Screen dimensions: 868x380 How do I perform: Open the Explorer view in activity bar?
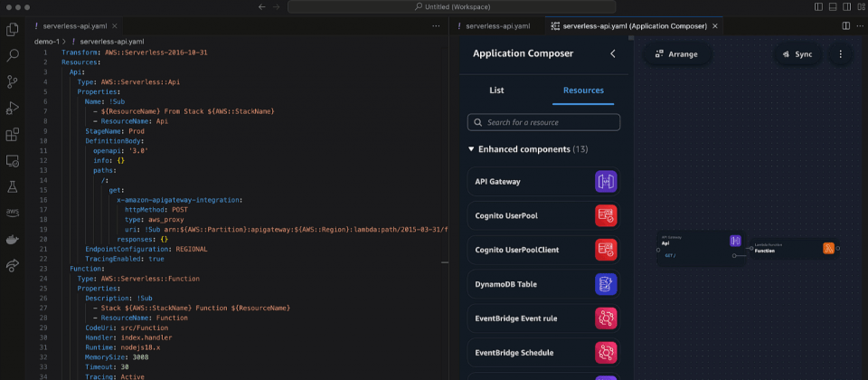point(12,29)
